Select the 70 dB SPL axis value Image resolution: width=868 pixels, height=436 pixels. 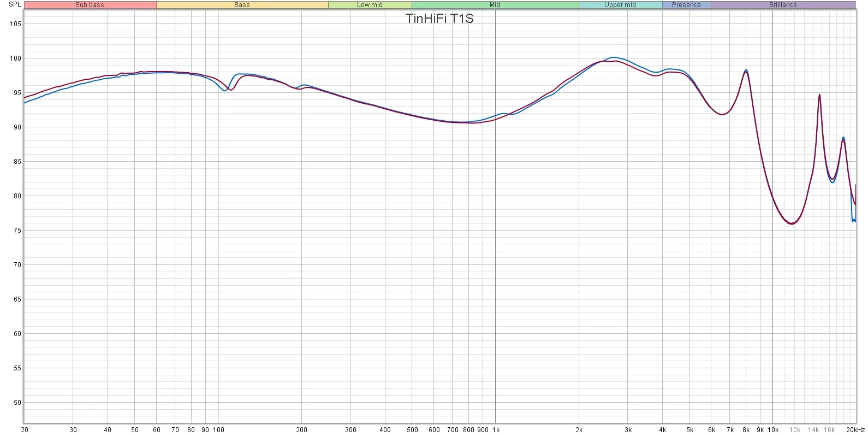pos(17,265)
